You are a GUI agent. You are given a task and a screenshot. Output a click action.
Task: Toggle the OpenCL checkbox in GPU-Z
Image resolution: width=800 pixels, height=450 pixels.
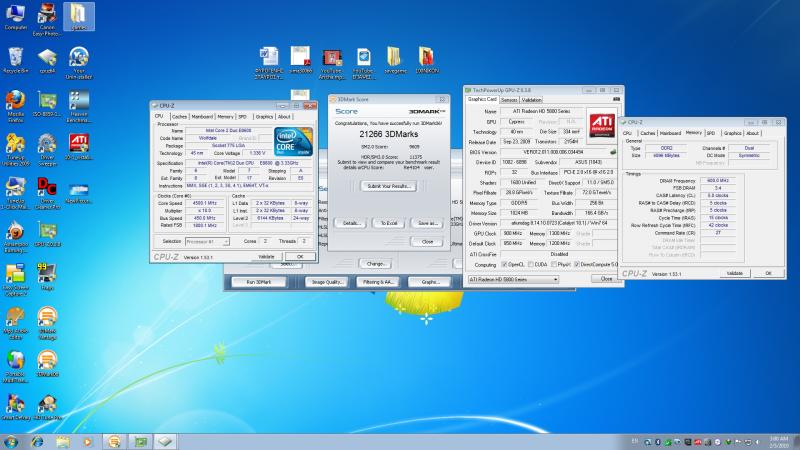pos(504,264)
